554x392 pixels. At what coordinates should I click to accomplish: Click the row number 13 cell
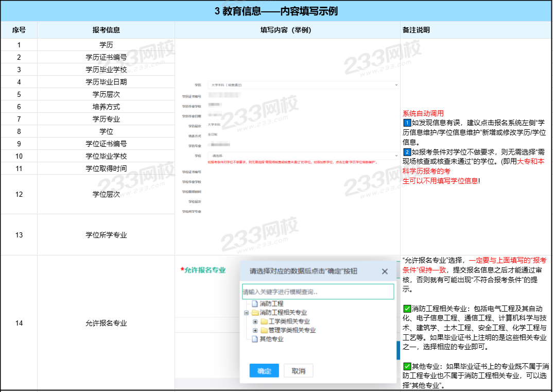[19, 235]
